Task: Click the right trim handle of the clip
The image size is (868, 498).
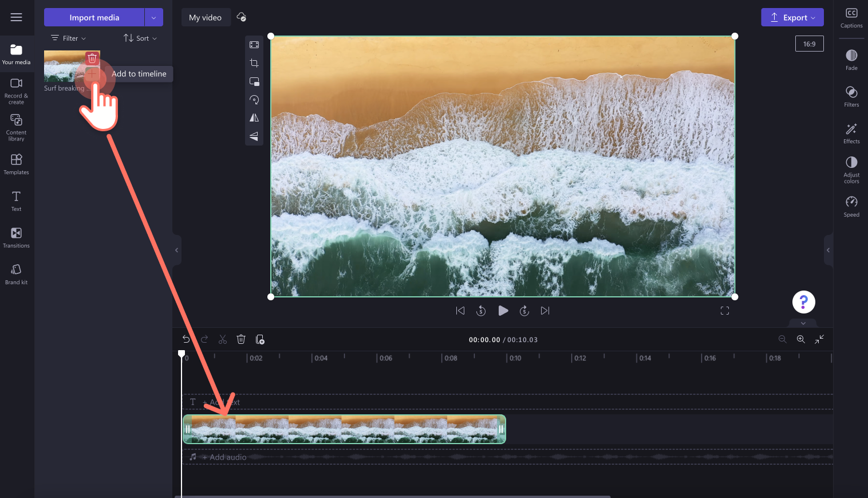Action: click(x=501, y=429)
